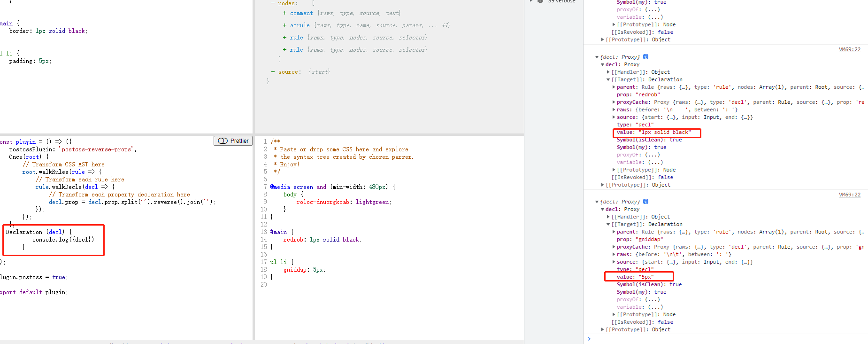
Task: Click the info icon beside the gniddap log's {decl: Proxy}
Action: point(645,202)
